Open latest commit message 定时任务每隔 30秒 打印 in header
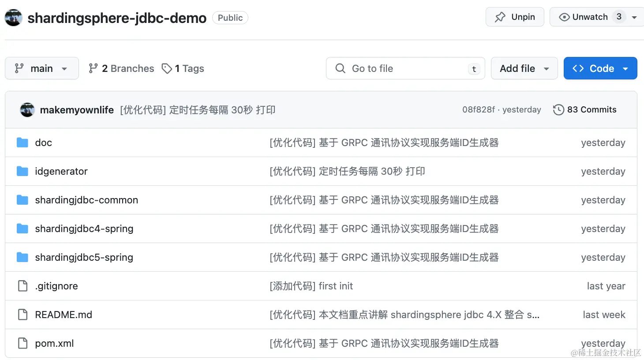The height and width of the screenshot is (360, 644). (198, 110)
